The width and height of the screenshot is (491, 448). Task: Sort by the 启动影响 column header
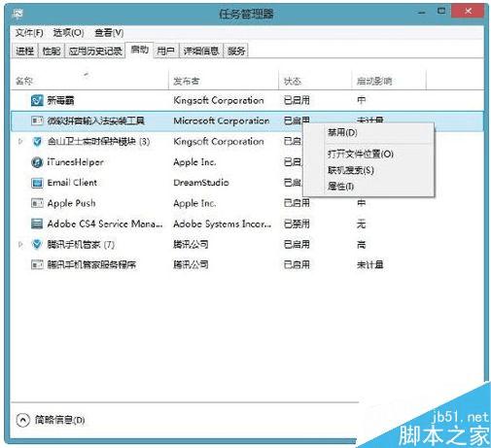(x=389, y=81)
